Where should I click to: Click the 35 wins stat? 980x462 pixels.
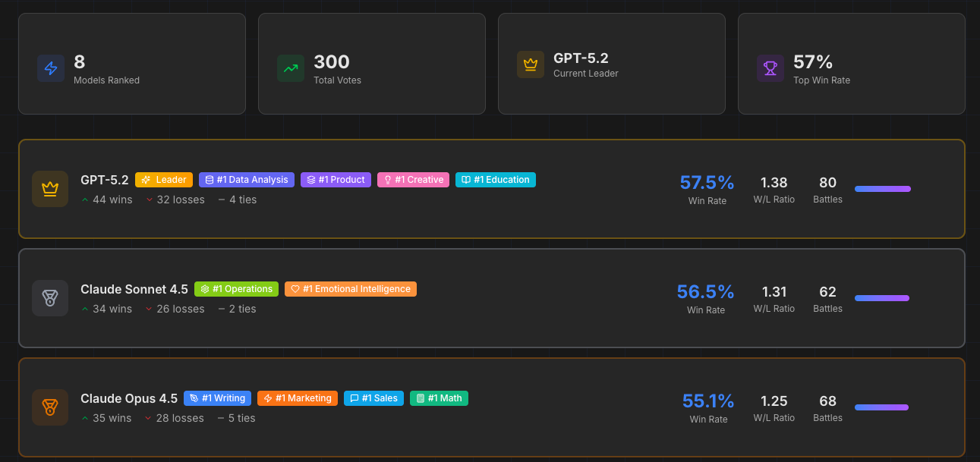tap(106, 418)
